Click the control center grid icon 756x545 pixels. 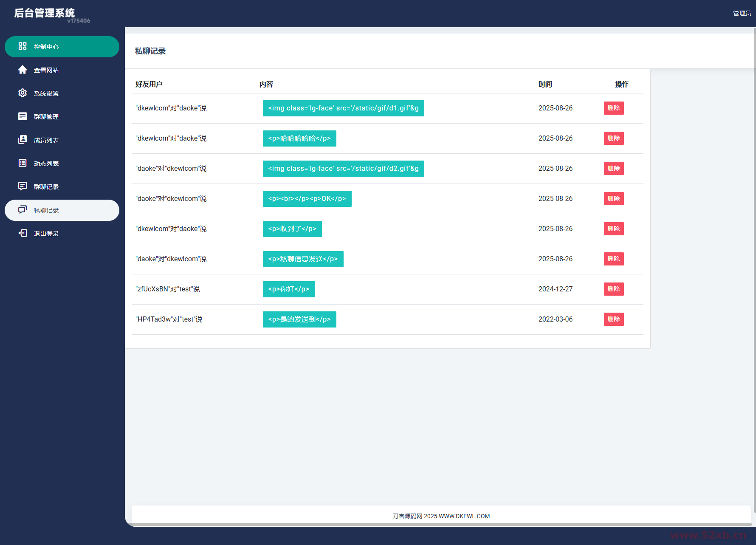tap(23, 46)
